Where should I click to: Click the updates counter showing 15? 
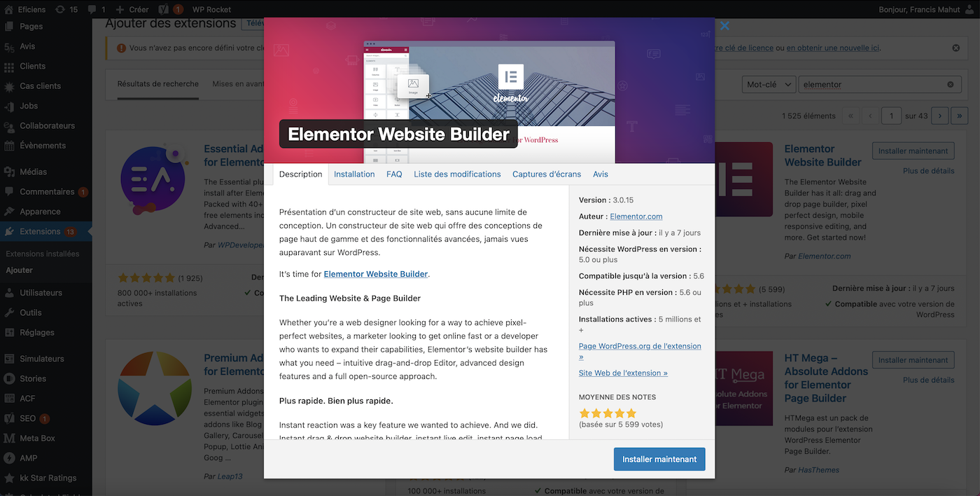click(x=66, y=9)
